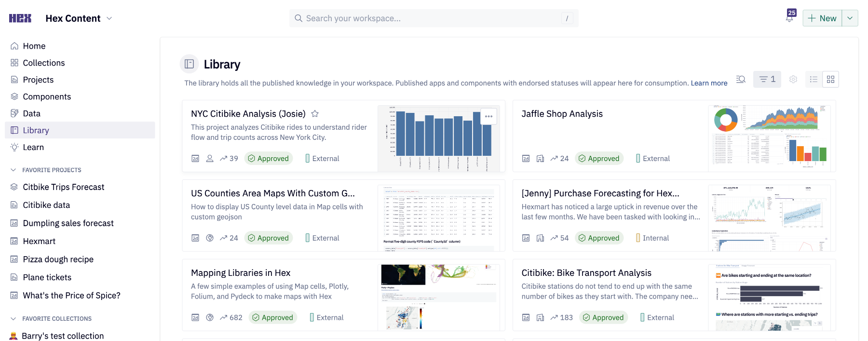Open Jenny Purchase Forecasting for Hex project
This screenshot has height=341, width=868.
pyautogui.click(x=600, y=193)
